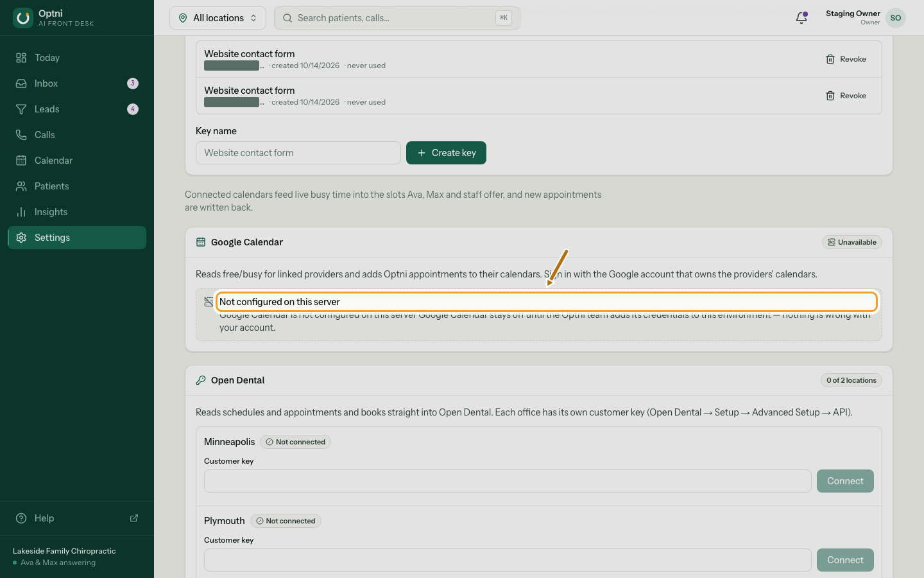The width and height of the screenshot is (924, 578).
Task: Select Settings in the sidebar
Action: (x=77, y=238)
